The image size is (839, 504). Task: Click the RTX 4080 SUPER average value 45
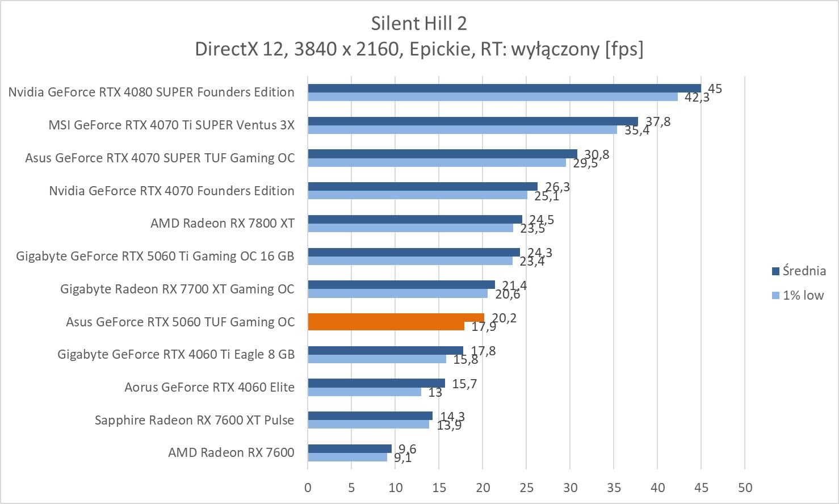click(715, 89)
